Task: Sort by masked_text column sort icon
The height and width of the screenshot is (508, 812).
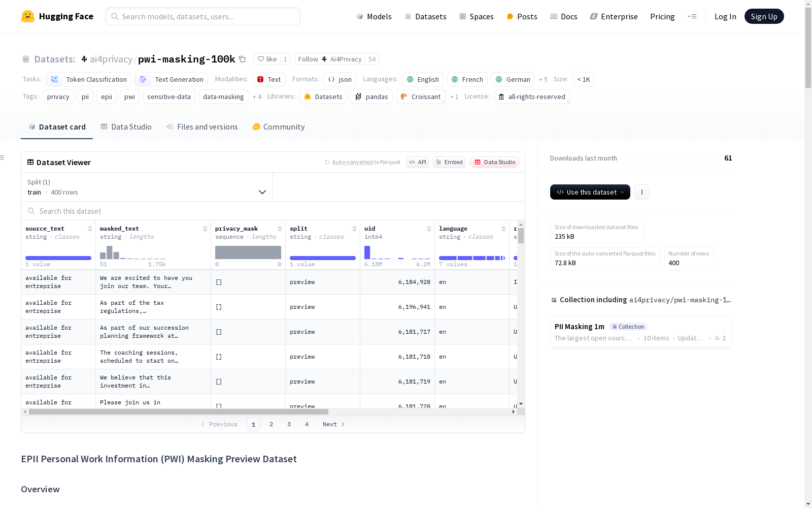Action: click(x=205, y=229)
